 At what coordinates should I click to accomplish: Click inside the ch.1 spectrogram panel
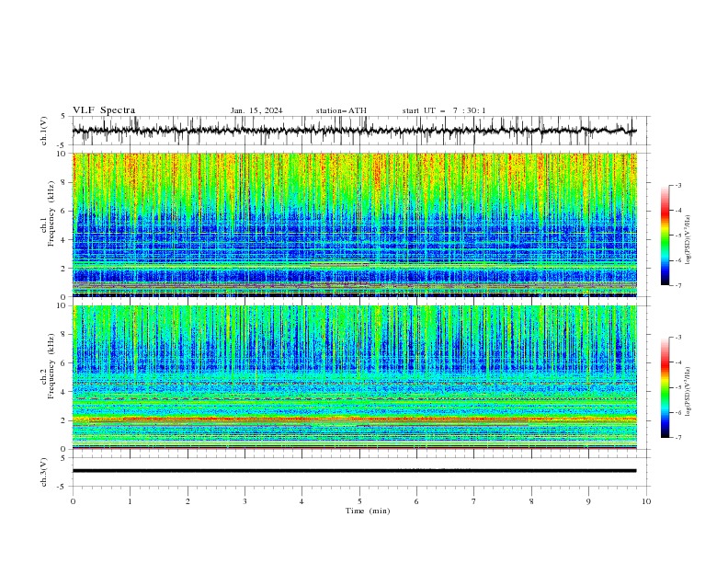[x=354, y=224]
